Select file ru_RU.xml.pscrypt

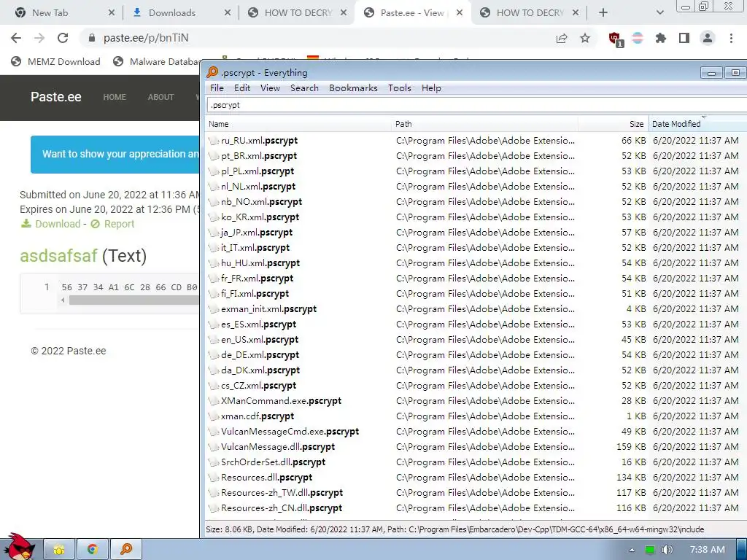click(259, 141)
